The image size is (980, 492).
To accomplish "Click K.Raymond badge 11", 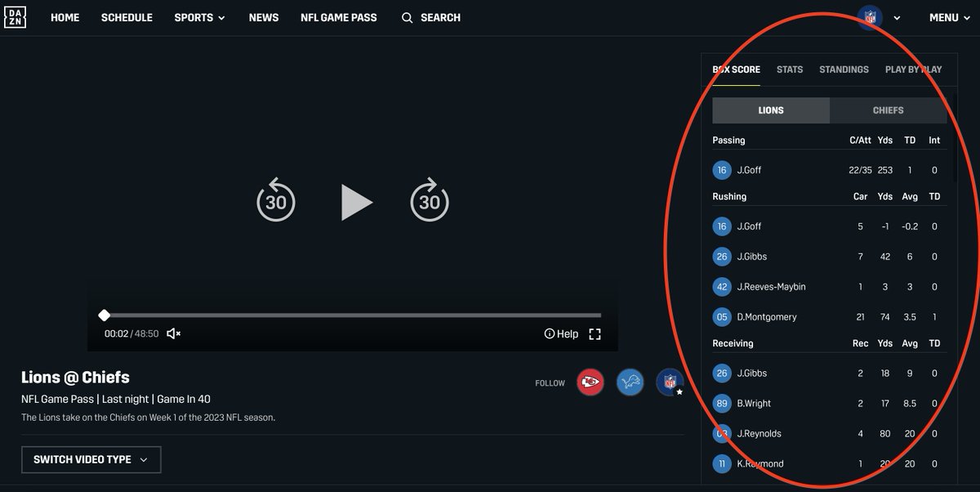I will 721,464.
